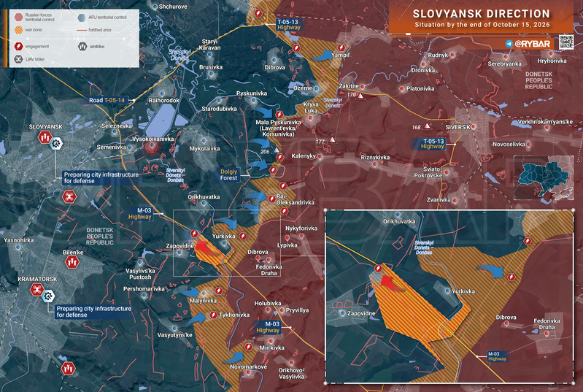Click the Raihorodok label

164,101
